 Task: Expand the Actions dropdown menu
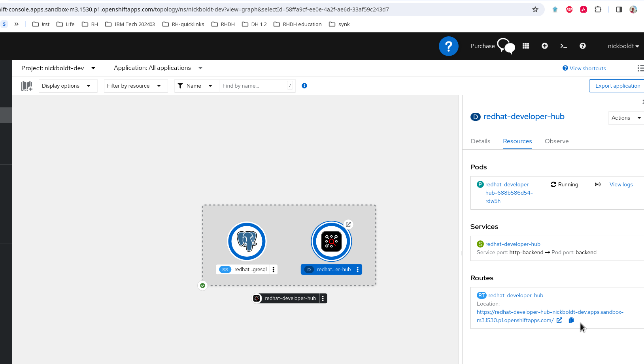626,118
